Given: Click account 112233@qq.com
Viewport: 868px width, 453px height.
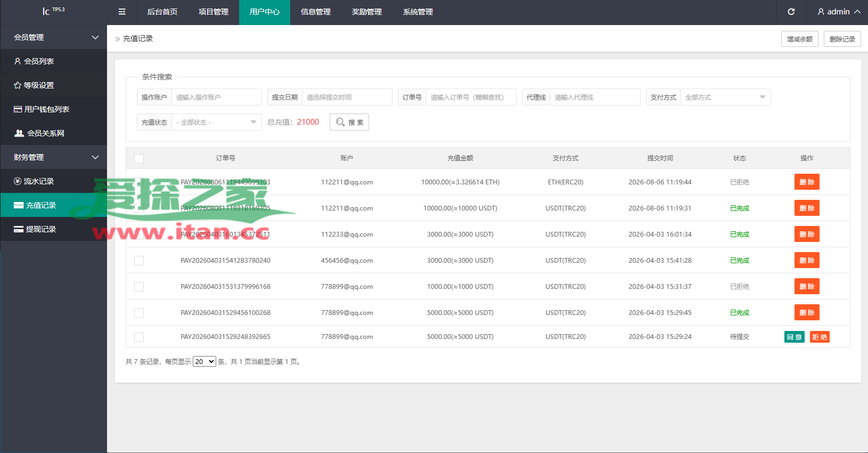Looking at the screenshot, I should tap(347, 234).
